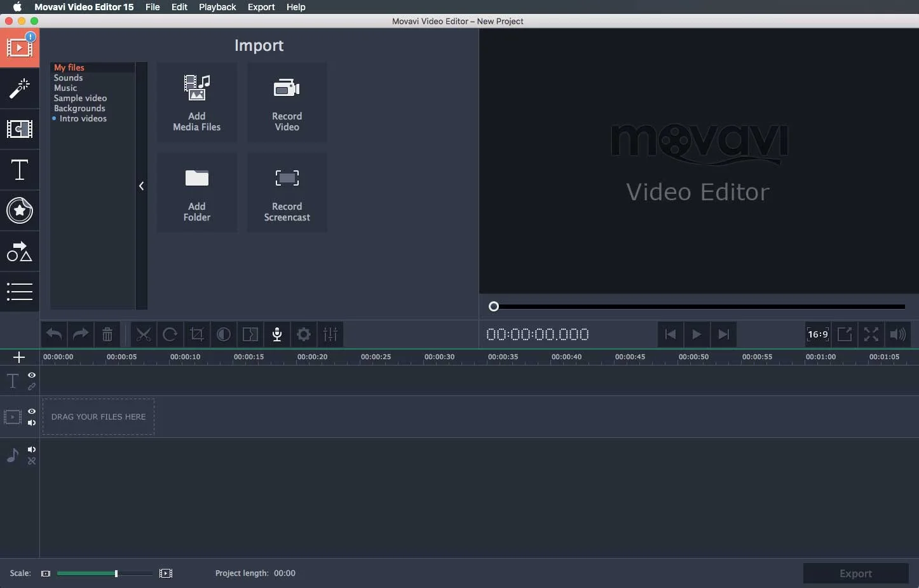Image resolution: width=919 pixels, height=588 pixels.
Task: Click the Crop tool
Action: 197,334
